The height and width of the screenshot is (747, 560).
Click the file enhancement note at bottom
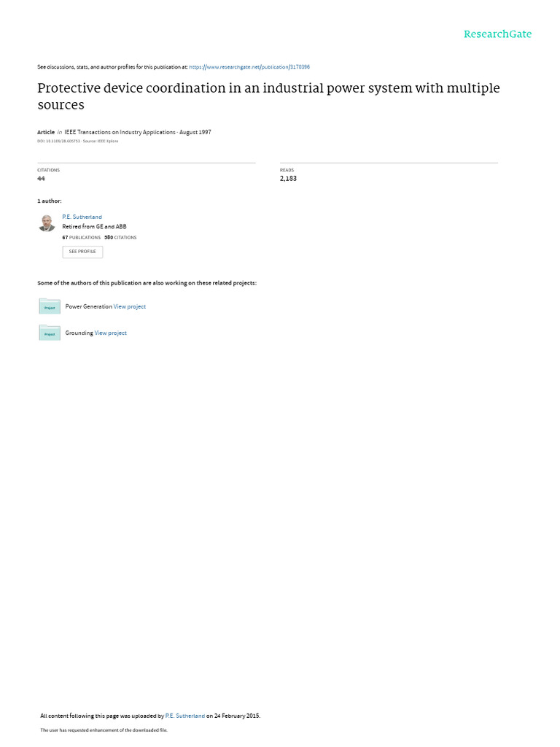coord(104,730)
